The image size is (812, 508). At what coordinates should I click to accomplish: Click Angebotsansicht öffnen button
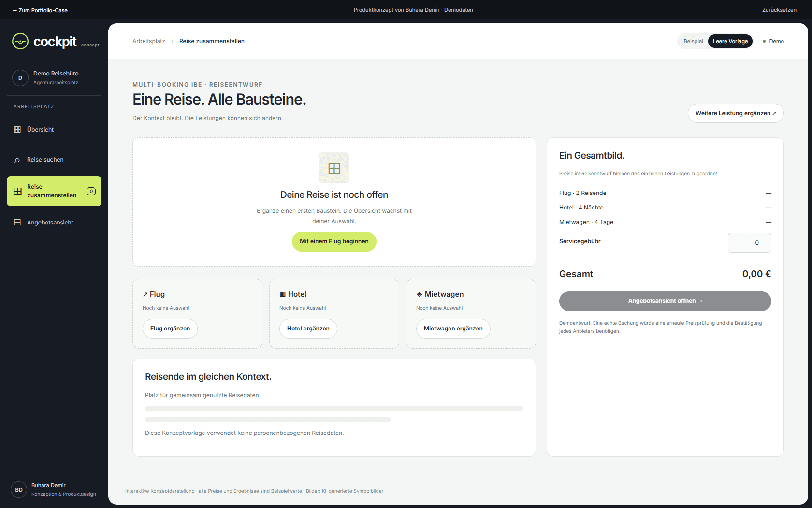pyautogui.click(x=665, y=301)
